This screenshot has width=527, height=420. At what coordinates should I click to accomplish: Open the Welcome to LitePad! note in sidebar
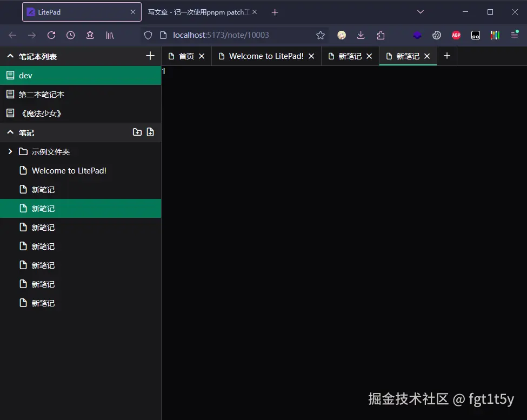point(68,170)
